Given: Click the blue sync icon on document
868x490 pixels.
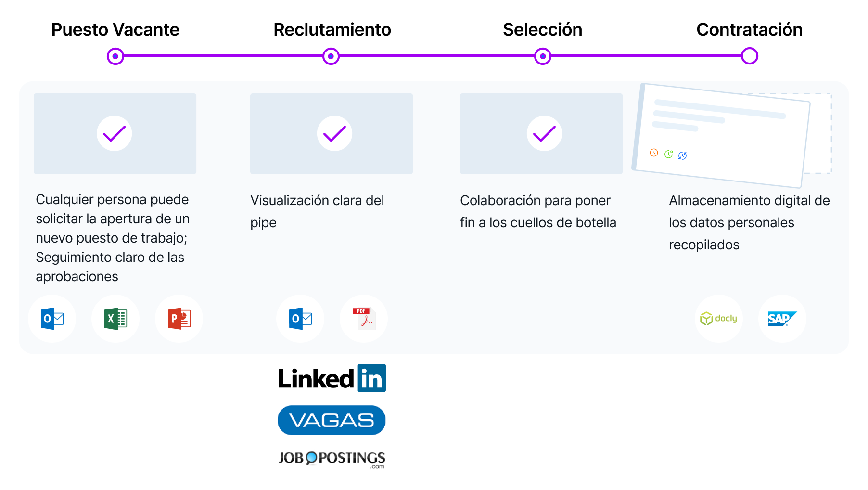Looking at the screenshot, I should [x=682, y=155].
